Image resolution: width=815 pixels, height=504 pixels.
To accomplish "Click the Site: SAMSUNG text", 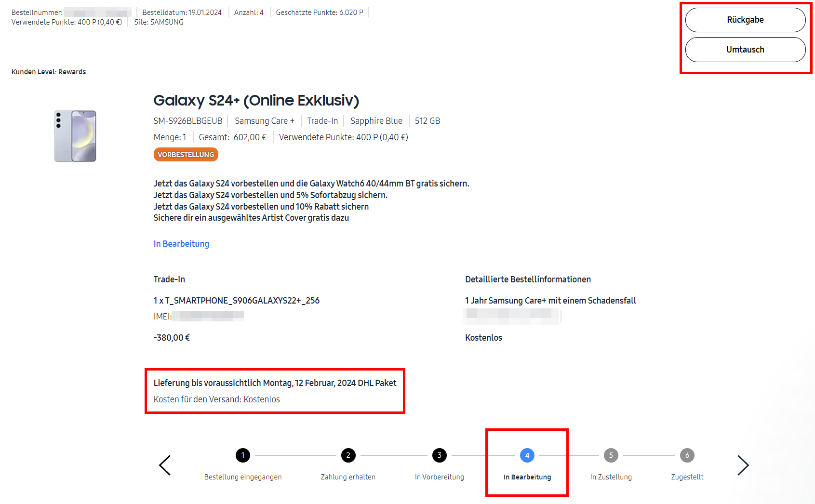I will 159,22.
